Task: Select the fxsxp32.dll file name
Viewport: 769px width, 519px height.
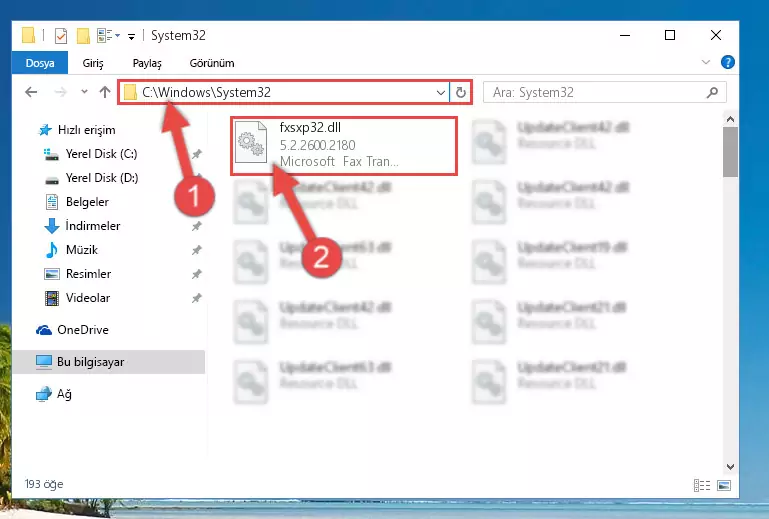Action: [x=310, y=128]
